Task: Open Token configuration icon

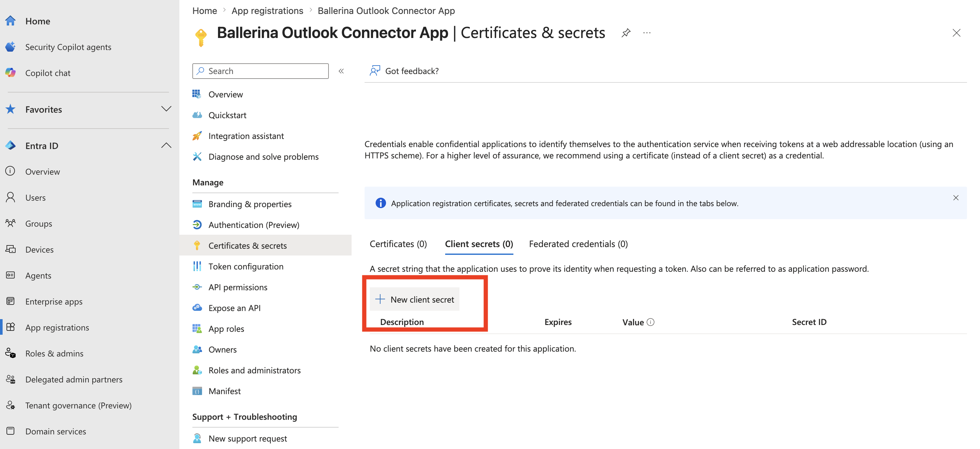Action: pos(197,266)
